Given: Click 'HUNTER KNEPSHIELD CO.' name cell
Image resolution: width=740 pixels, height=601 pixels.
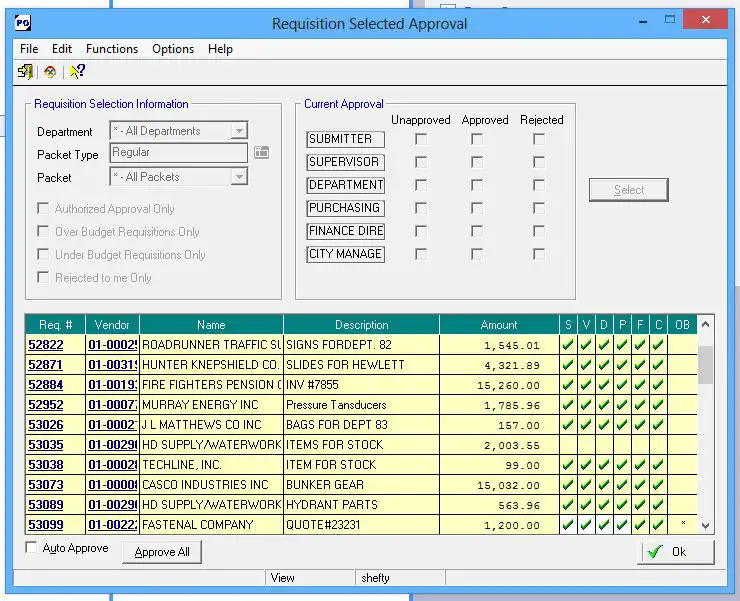Looking at the screenshot, I should point(210,365).
